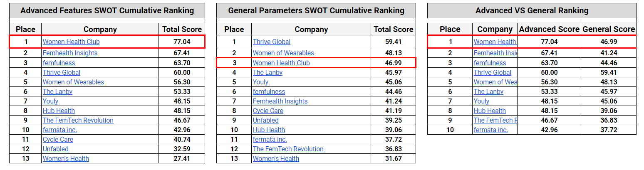The height and width of the screenshot is (170, 644).
Task: Open The Lanby link in General Parameters table
Action: click(x=268, y=72)
